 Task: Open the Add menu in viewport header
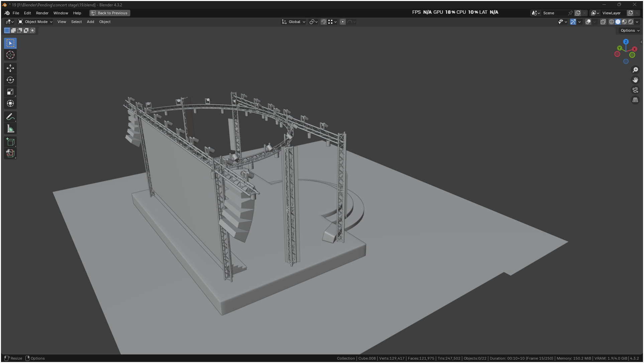(90, 22)
